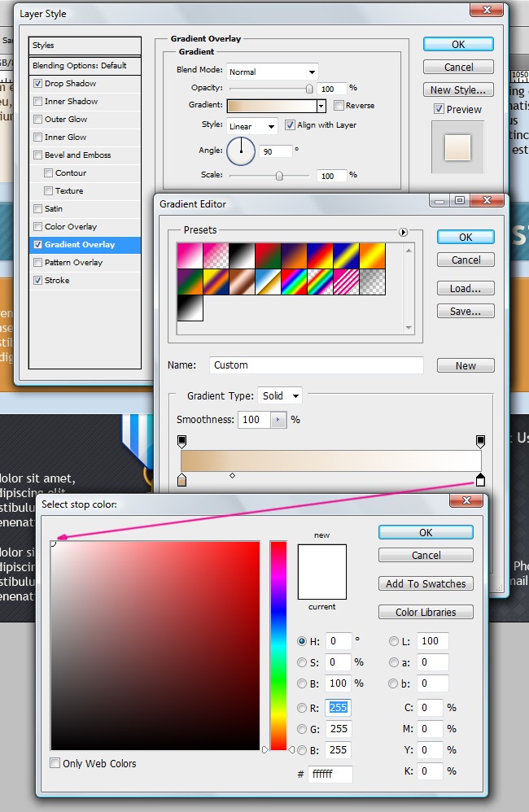Choose the black-to-white gradient preset in bottom row
Screen dimensions: 529x812
190,308
